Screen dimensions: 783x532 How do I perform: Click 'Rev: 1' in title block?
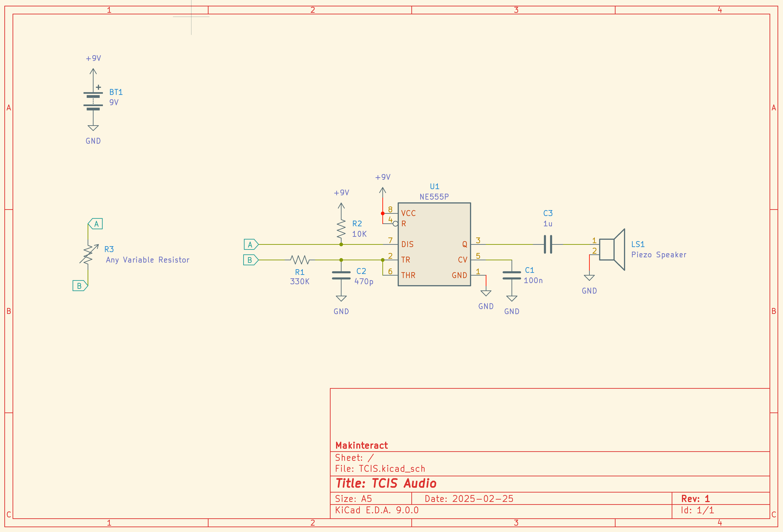tap(695, 499)
